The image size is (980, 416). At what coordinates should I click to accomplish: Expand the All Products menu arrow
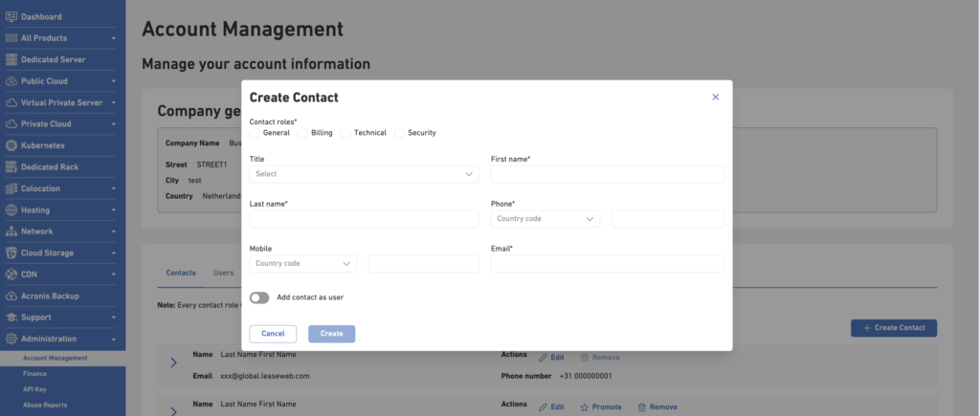coord(114,38)
